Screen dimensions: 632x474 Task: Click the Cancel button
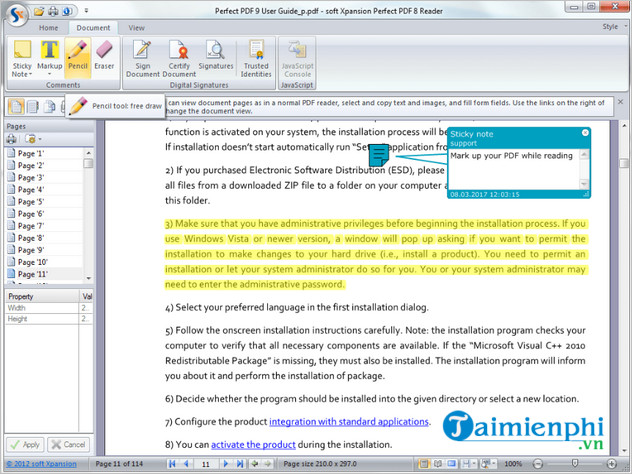click(x=68, y=445)
